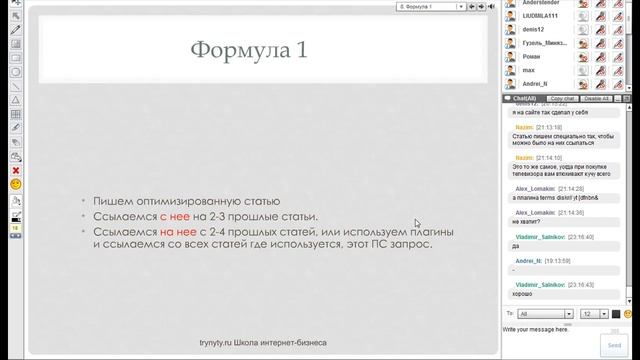Click the Disable All chat button
This screenshot has height=360, width=640.
pos(596,98)
